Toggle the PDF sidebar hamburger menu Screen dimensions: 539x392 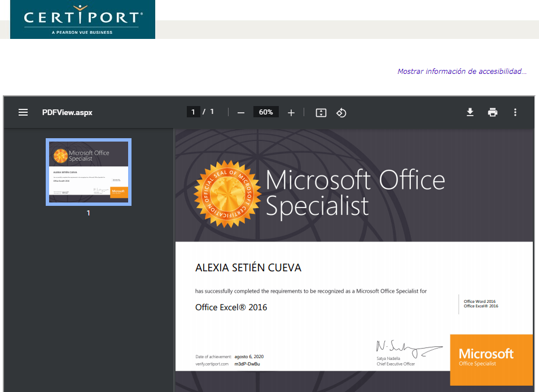tap(23, 112)
